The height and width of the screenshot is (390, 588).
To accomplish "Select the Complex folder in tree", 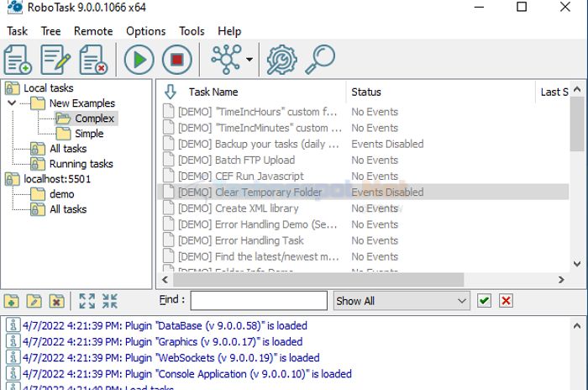I will coord(94,119).
